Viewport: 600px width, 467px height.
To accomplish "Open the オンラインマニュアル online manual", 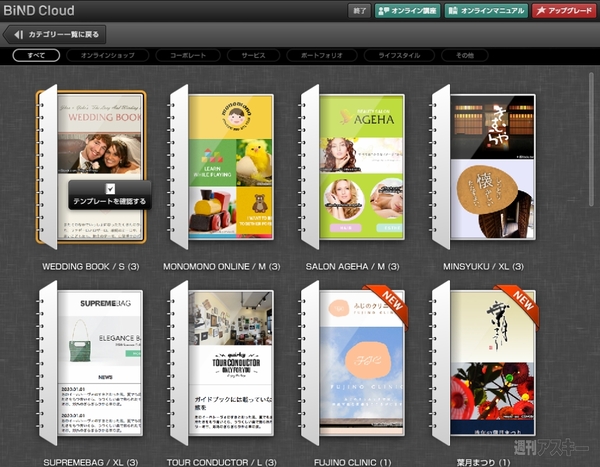I will pyautogui.click(x=484, y=11).
